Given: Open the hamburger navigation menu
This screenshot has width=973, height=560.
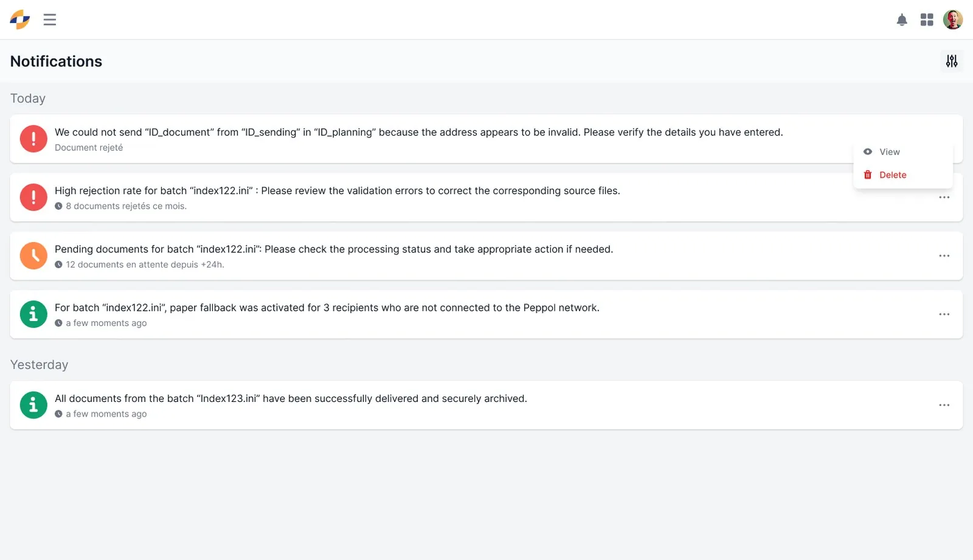Looking at the screenshot, I should click(x=50, y=19).
